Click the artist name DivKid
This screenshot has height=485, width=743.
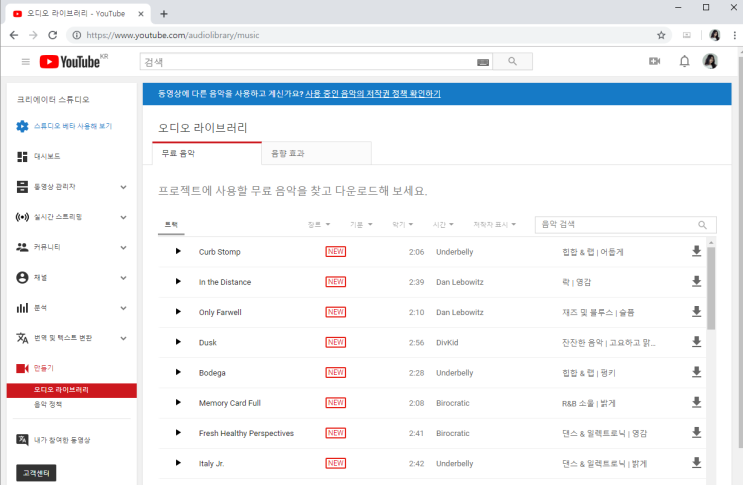(x=447, y=342)
